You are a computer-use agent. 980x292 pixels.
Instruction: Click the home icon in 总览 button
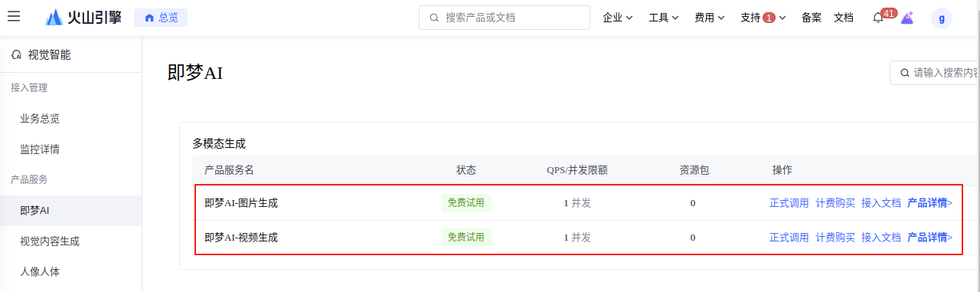(x=149, y=18)
